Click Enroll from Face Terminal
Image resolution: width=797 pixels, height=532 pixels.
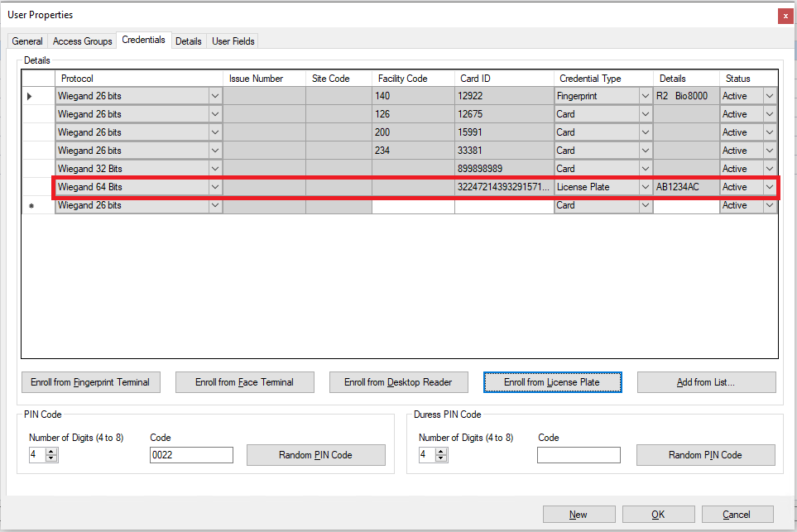click(x=244, y=382)
